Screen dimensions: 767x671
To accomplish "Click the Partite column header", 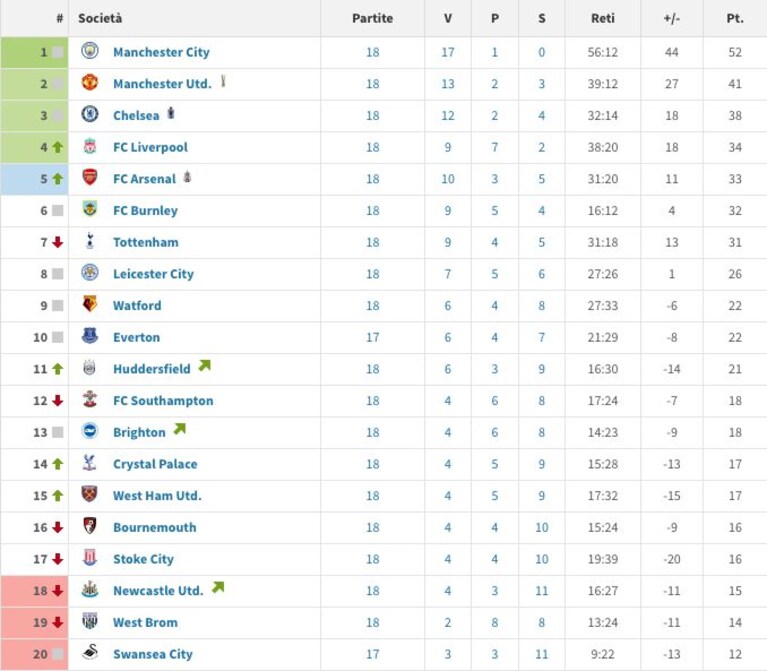I will [373, 19].
